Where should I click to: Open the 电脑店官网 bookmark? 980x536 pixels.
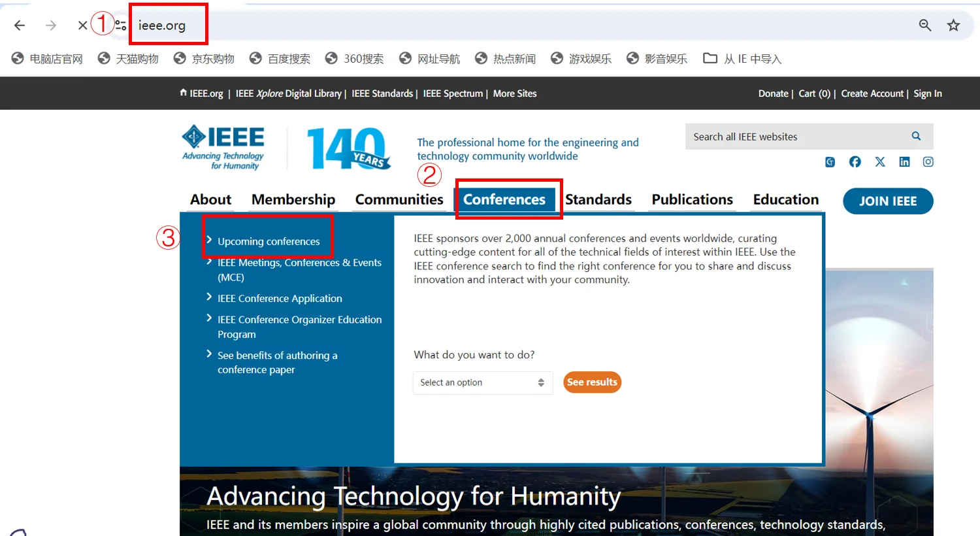tap(47, 59)
